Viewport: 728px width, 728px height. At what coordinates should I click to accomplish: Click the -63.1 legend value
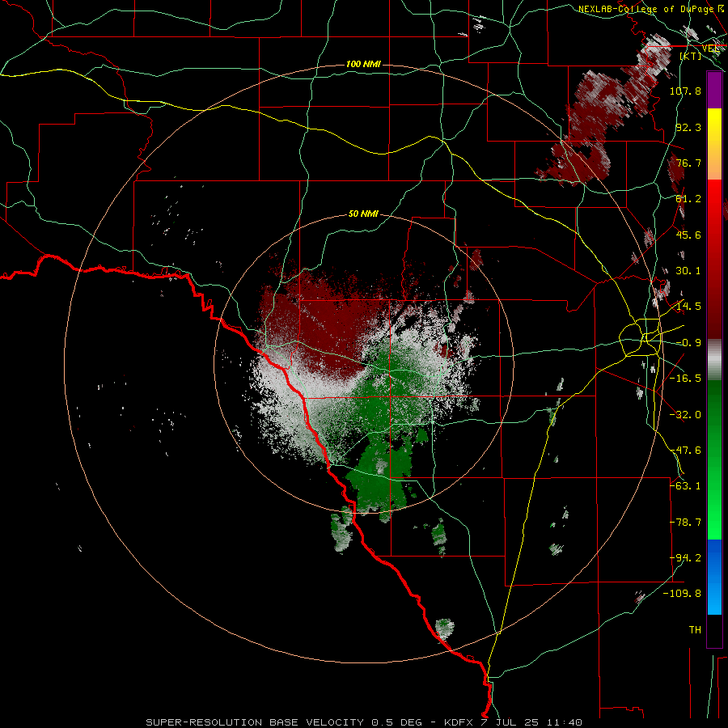[x=685, y=486]
